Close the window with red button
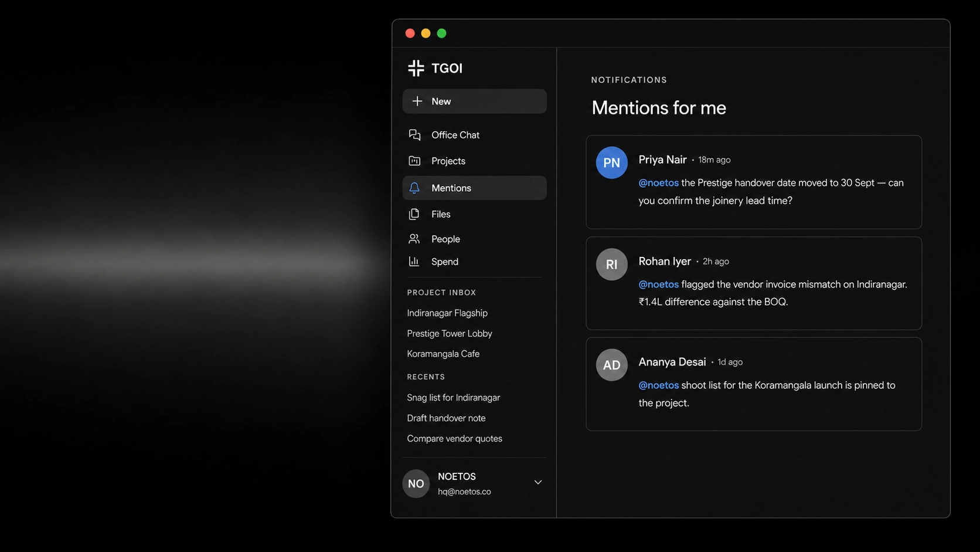980x552 pixels. [410, 33]
